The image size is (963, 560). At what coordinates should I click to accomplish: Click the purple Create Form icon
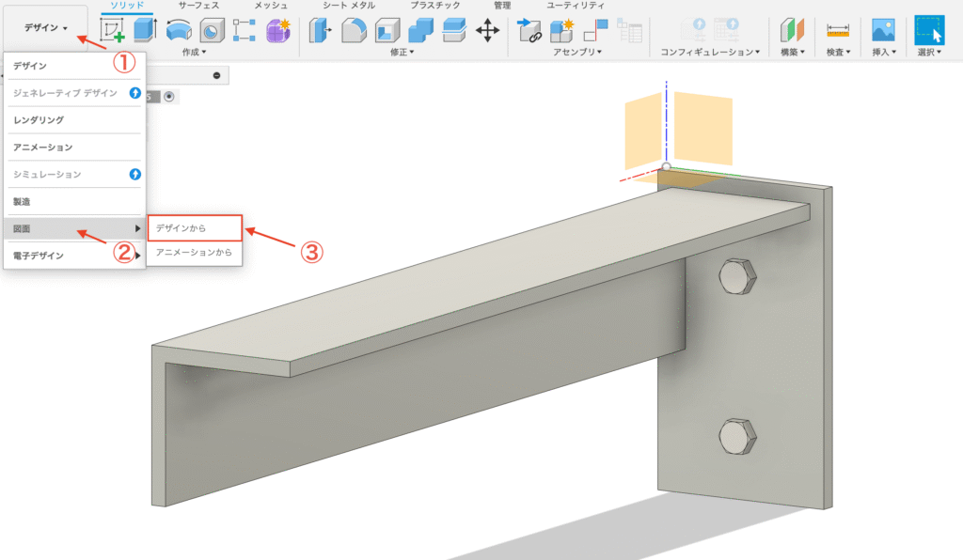(279, 28)
